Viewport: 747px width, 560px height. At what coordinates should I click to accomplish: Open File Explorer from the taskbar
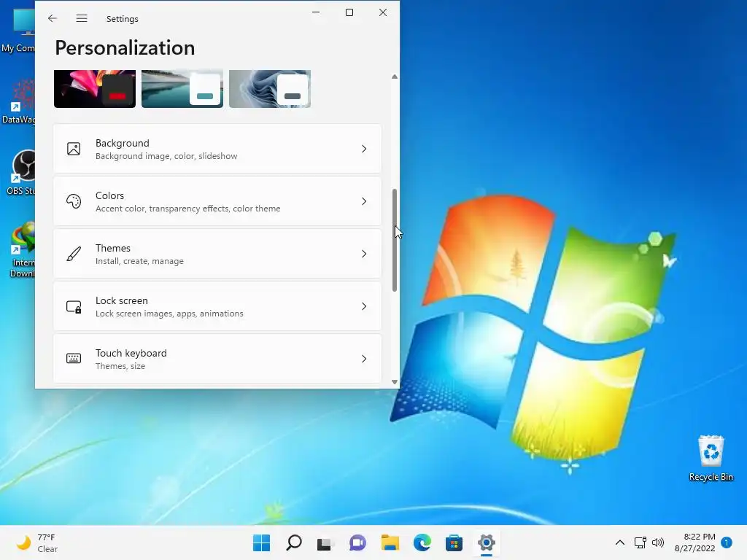coord(390,542)
